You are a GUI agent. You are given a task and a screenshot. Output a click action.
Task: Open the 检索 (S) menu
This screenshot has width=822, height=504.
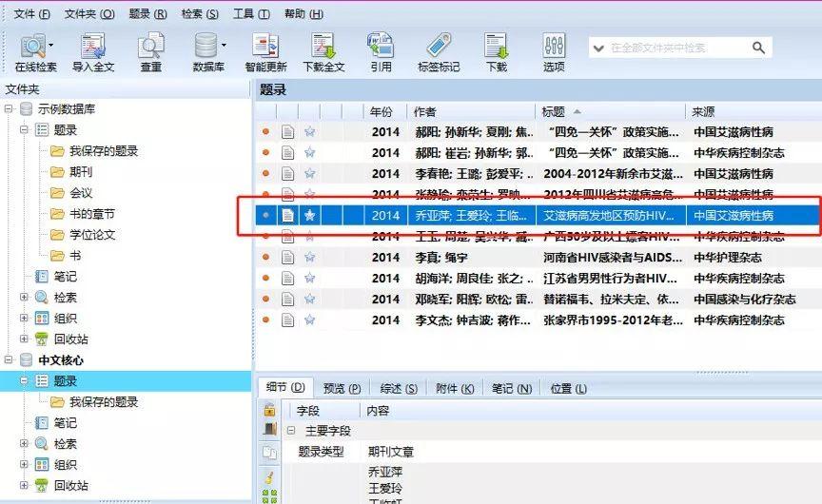200,14
